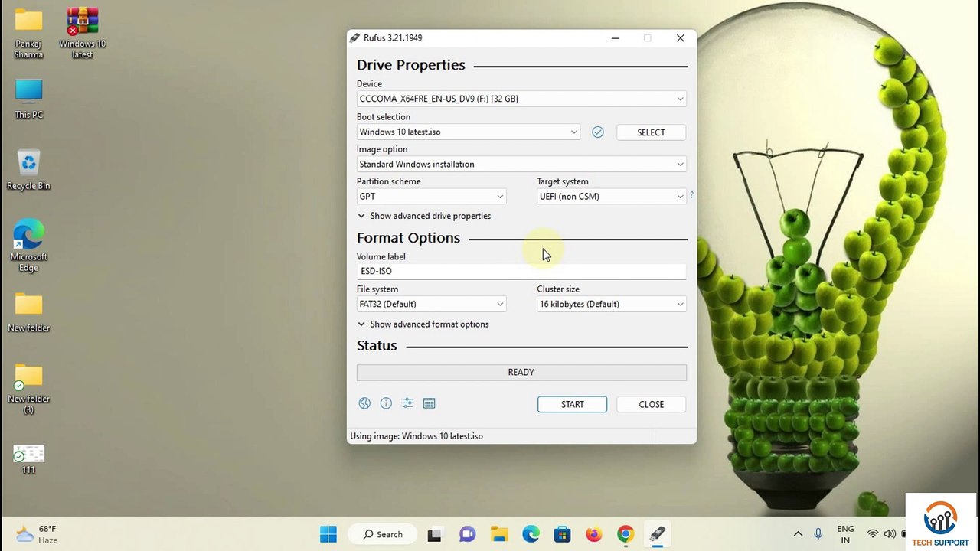980x551 pixels.
Task: Open the weather widget showing 68°F
Action: click(x=37, y=534)
